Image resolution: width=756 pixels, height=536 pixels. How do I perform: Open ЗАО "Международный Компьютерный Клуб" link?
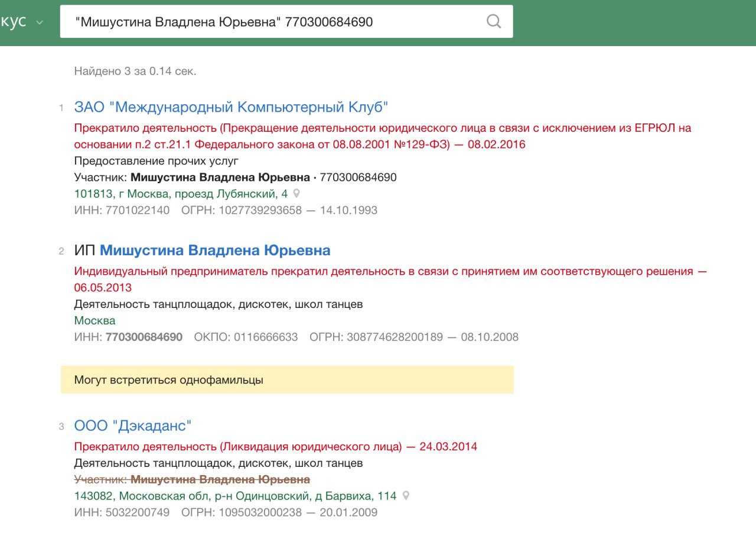click(231, 107)
